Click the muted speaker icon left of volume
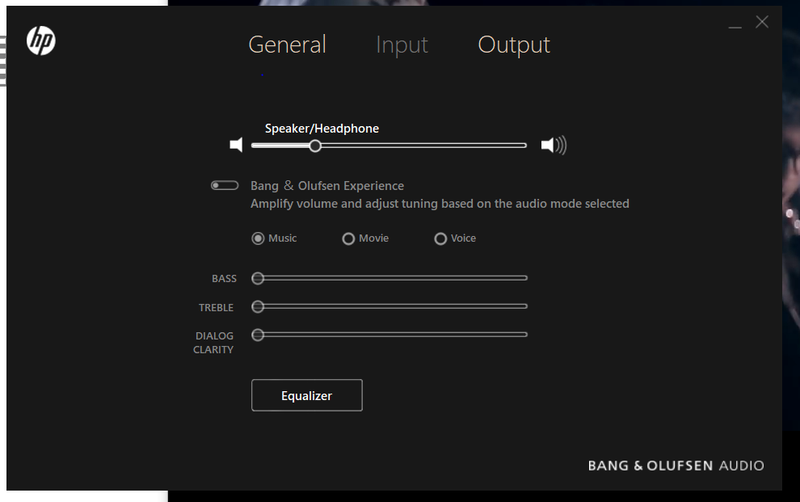 click(x=236, y=145)
